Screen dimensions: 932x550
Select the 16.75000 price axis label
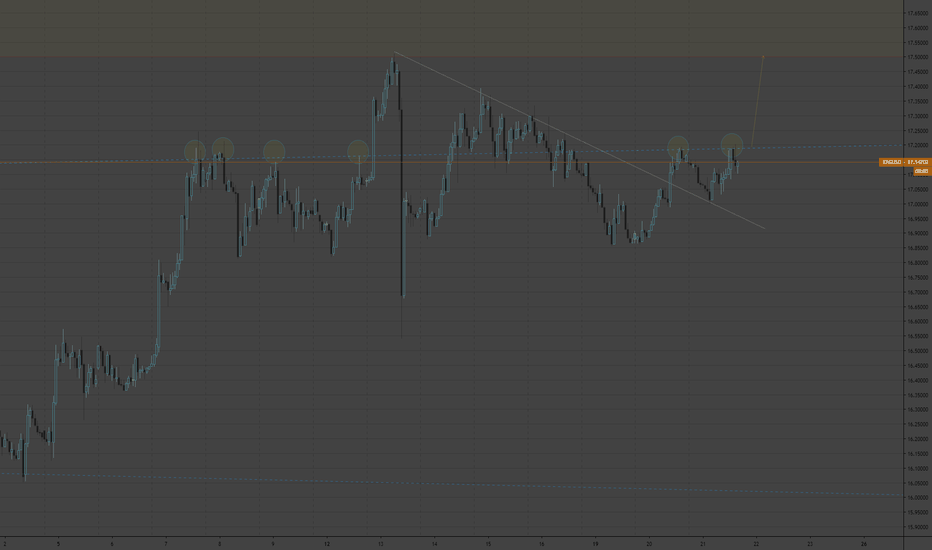[918, 277]
